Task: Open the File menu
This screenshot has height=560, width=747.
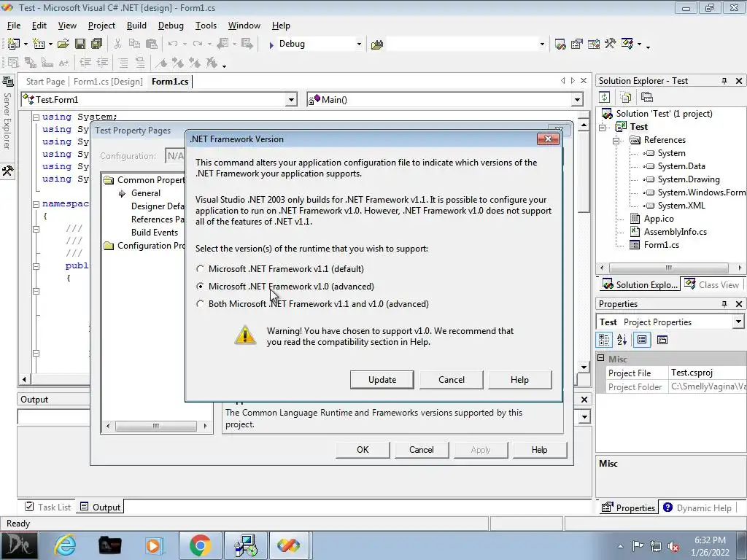Action: (x=14, y=26)
